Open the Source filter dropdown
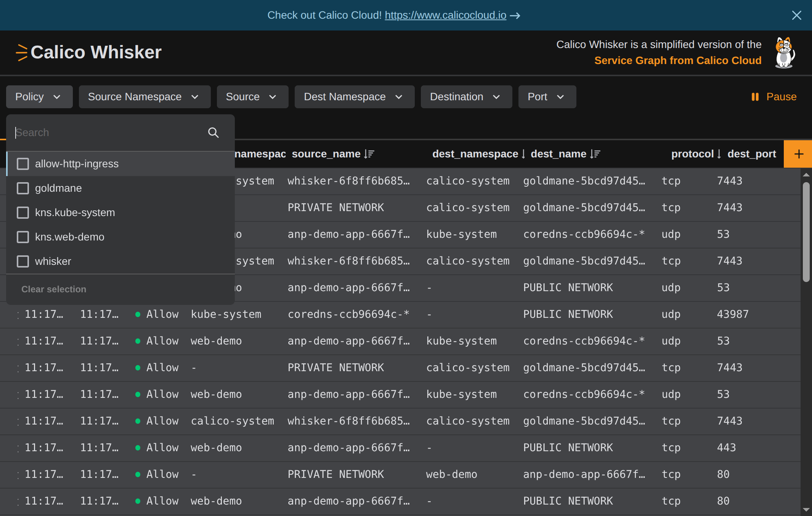Screen dimensions: 812x516 [252, 97]
